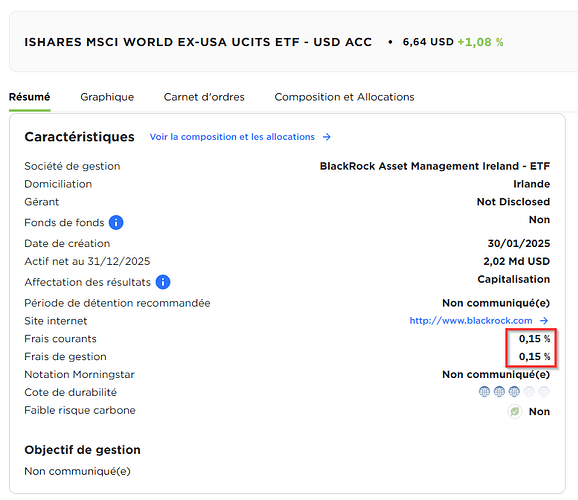The width and height of the screenshot is (578, 500).
Task: Click the third sustainability globe icon
Action: [x=514, y=392]
